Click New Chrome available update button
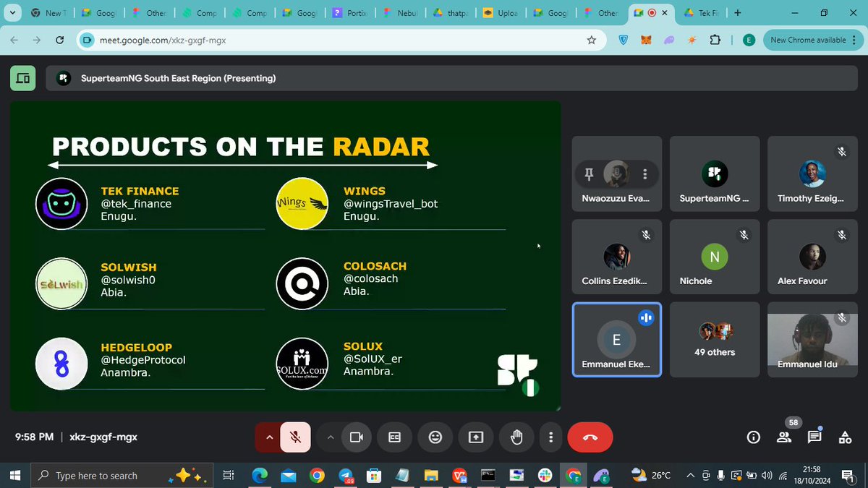The height and width of the screenshot is (488, 868). pyautogui.click(x=808, y=40)
